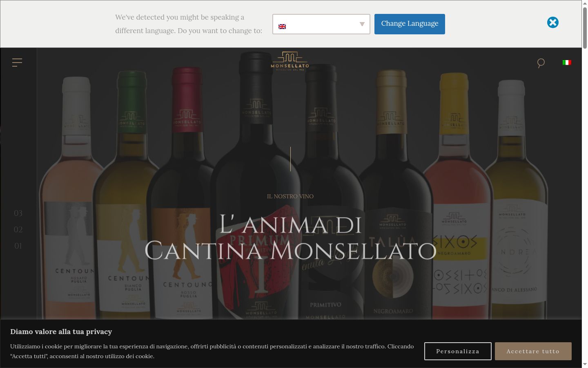This screenshot has height=368, width=588.
Task: Open the language dropdown arrow
Action: 362,24
